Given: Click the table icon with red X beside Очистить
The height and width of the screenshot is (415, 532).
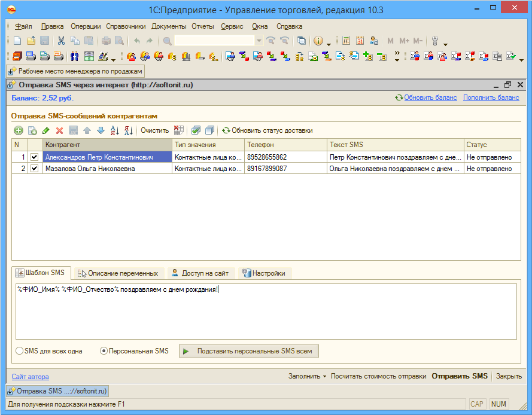Looking at the screenshot, I should pos(178,130).
